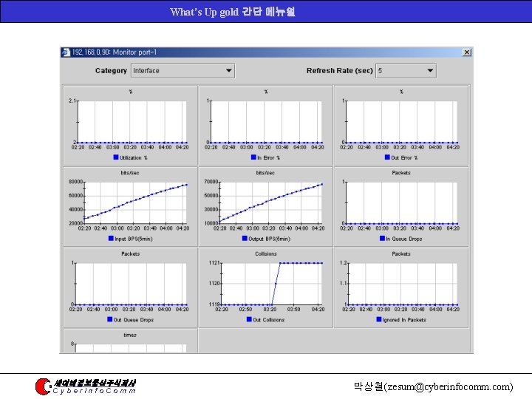Click the Out Queue Drops legend swatch

(109, 319)
